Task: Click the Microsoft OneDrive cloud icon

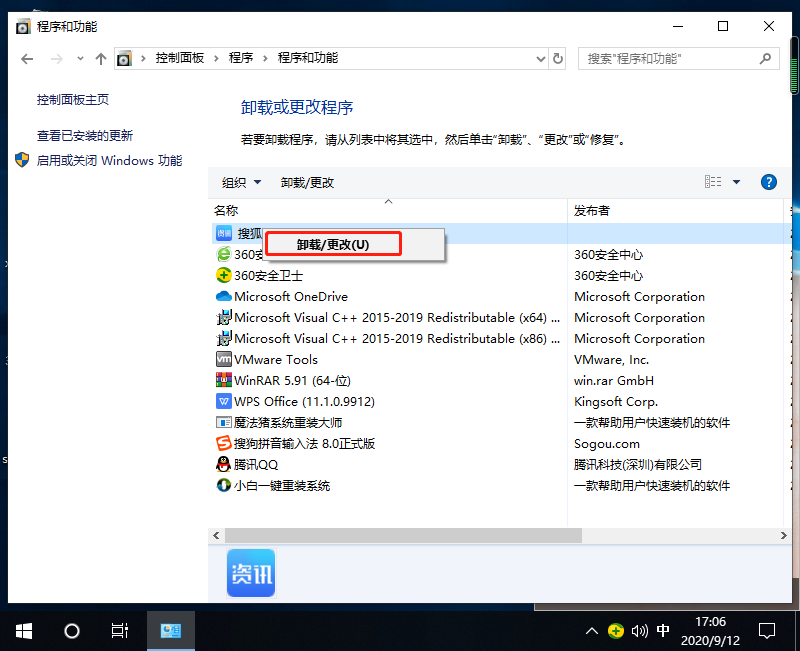Action: click(225, 296)
